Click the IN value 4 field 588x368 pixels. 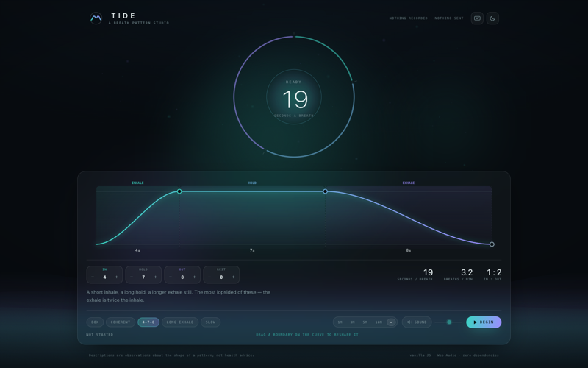coord(104,277)
